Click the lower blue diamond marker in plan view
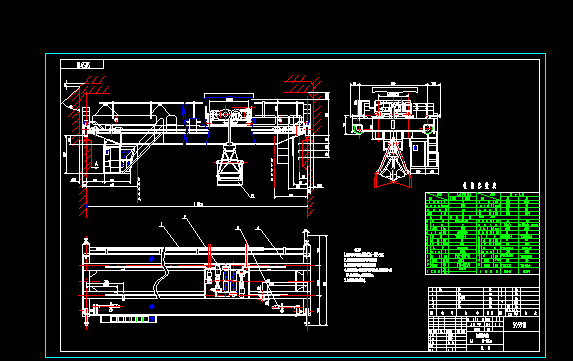The width and height of the screenshot is (573, 361). click(152, 307)
